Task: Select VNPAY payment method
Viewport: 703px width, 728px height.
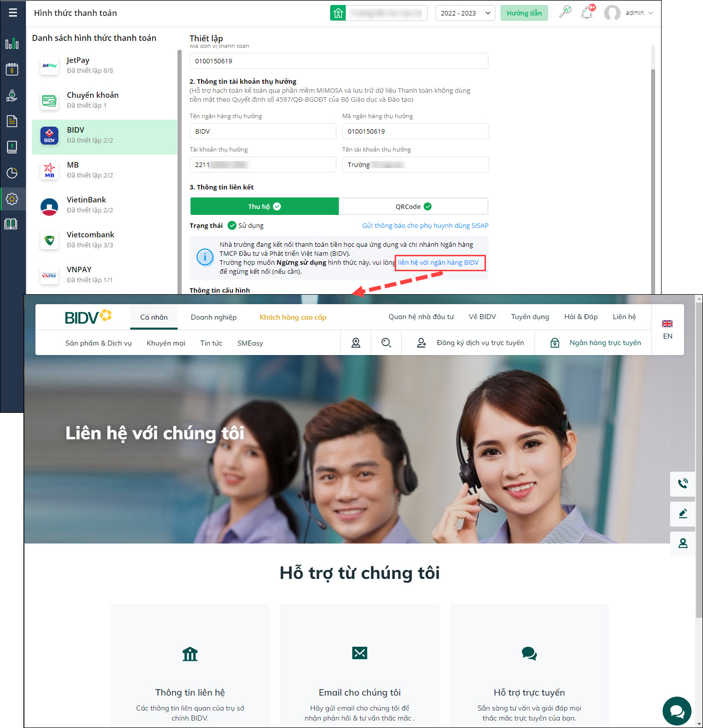Action: pos(104,275)
